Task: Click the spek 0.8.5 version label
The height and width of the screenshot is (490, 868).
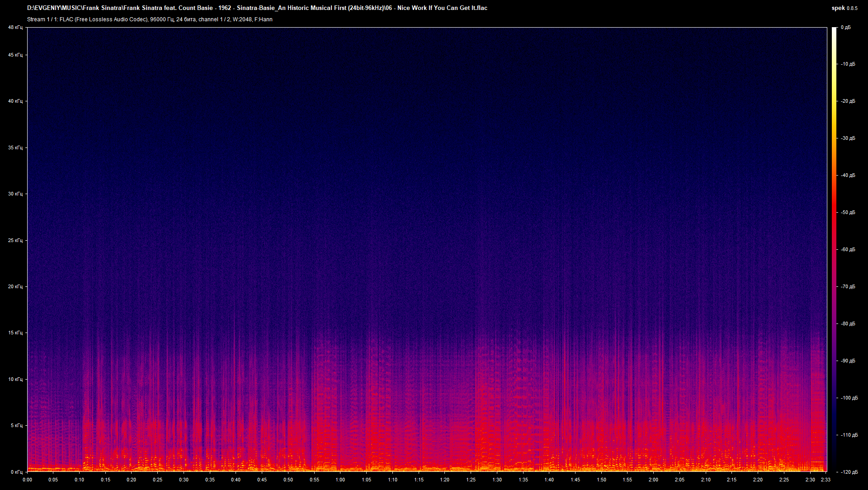Action: click(x=845, y=8)
